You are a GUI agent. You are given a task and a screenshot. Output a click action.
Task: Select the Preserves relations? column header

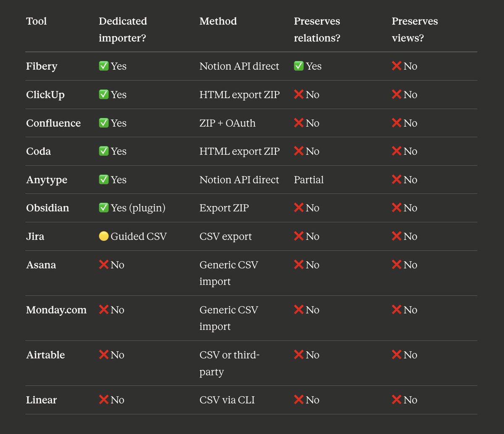(317, 29)
